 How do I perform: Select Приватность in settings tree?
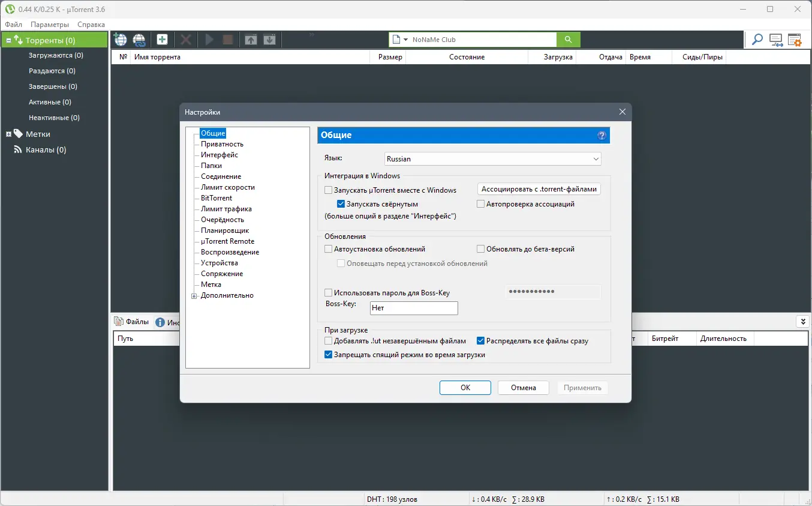point(222,144)
